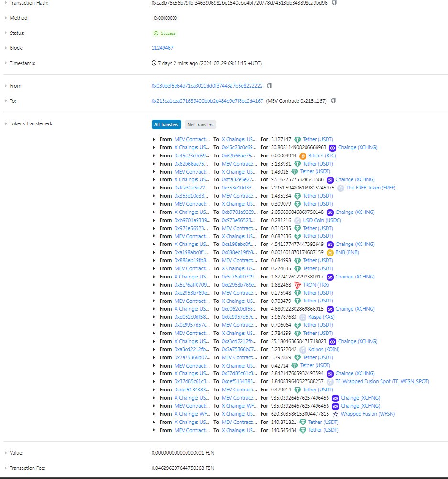Viewport: 448px width, 479px height.
Task: Open the Koinos (KOIN) token link
Action: click(x=324, y=349)
